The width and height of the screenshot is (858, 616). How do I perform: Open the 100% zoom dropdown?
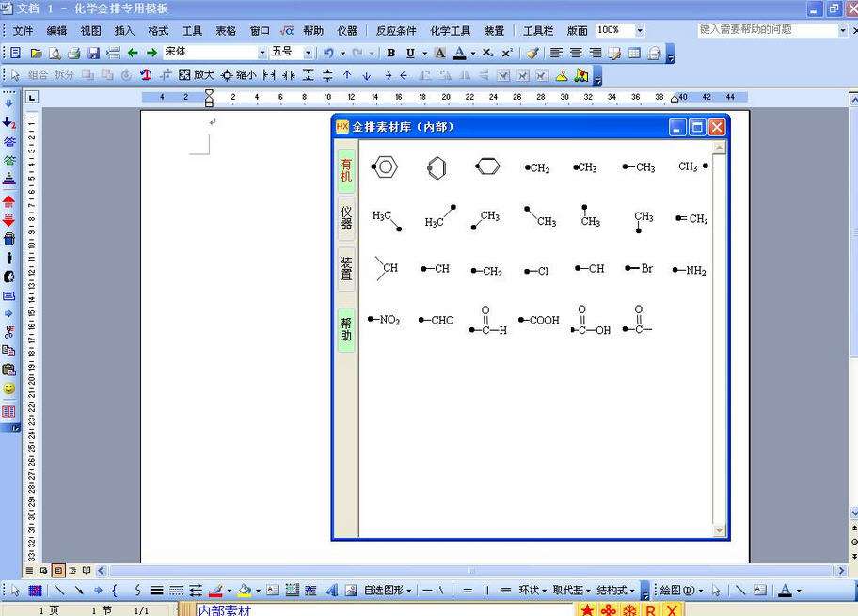[640, 30]
